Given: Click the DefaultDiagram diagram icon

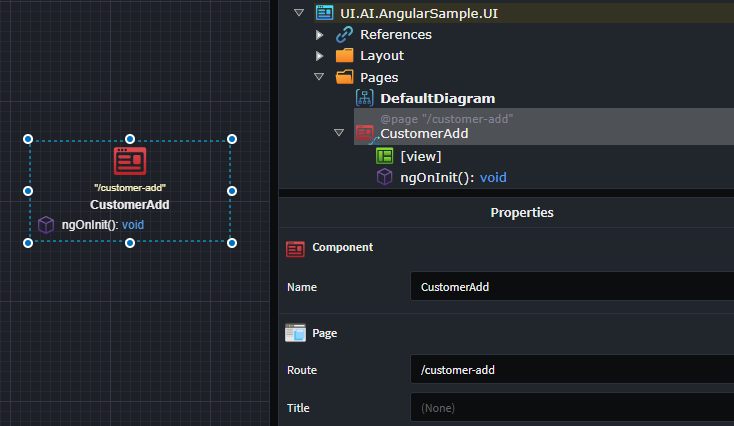Looking at the screenshot, I should pos(365,99).
